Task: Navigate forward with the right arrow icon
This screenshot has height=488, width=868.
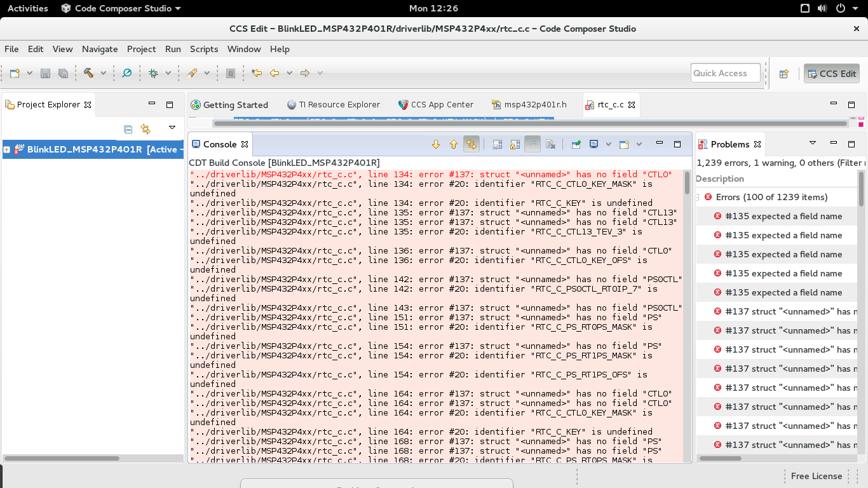Action: click(x=305, y=73)
